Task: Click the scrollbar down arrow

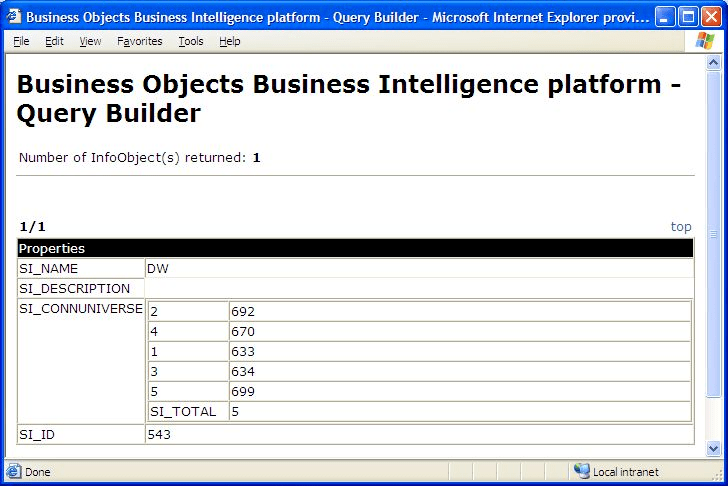Action: pyautogui.click(x=713, y=448)
